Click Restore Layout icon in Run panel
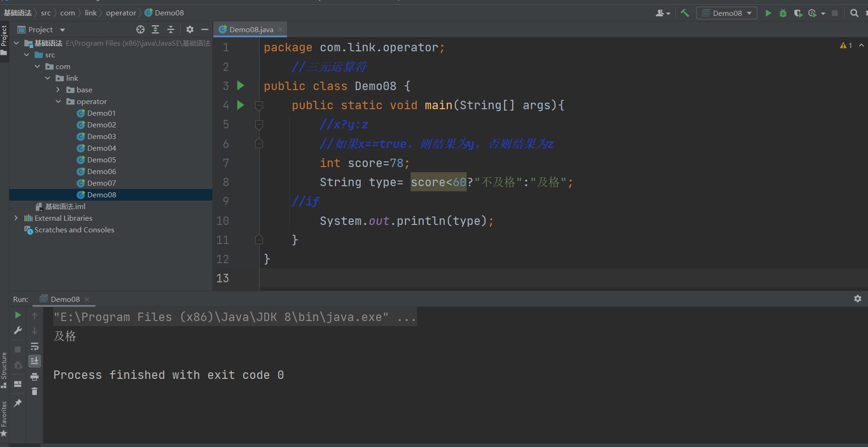The width and height of the screenshot is (868, 447). coord(18,384)
